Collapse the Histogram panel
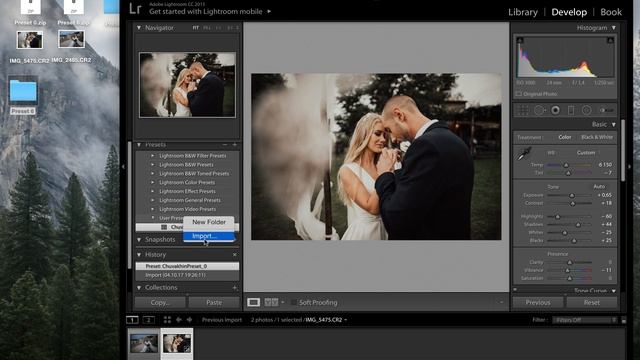Image resolution: width=640 pixels, height=360 pixels. (x=613, y=28)
